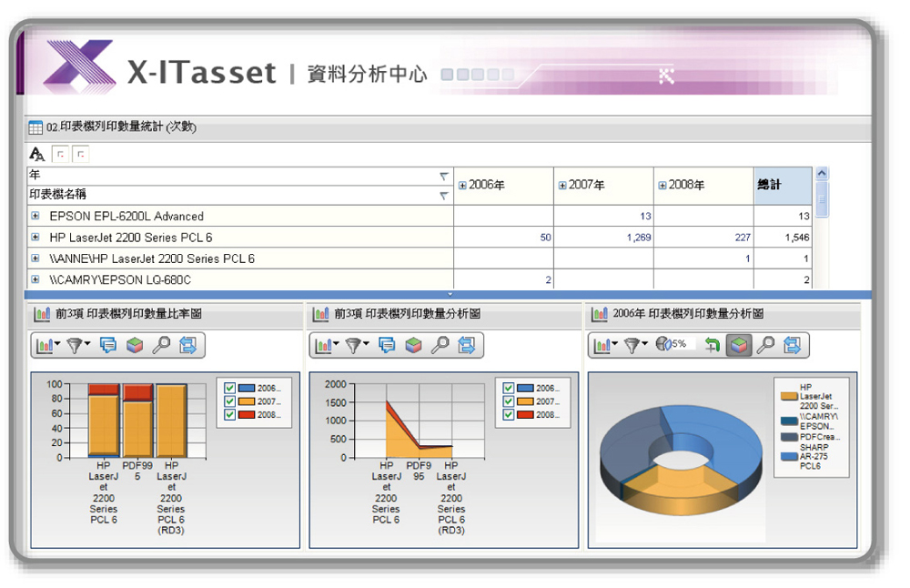Uncheck the 2006 series in the top-3 analysis chart legend
Viewport: 910px width, 588px height.
coord(509,389)
